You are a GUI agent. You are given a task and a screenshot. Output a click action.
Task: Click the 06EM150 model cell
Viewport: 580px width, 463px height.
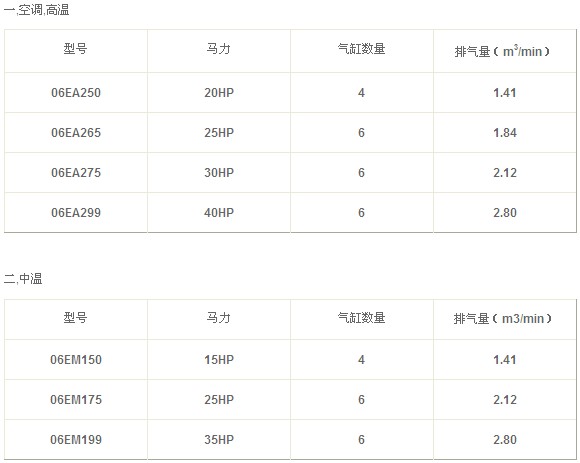(x=76, y=359)
